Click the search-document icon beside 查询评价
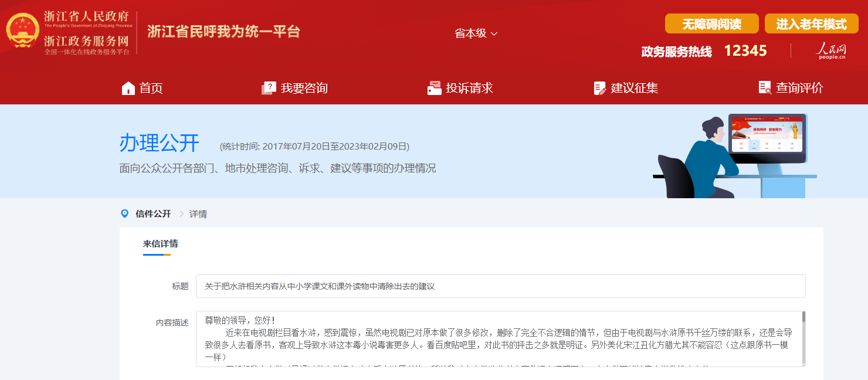 coord(765,88)
